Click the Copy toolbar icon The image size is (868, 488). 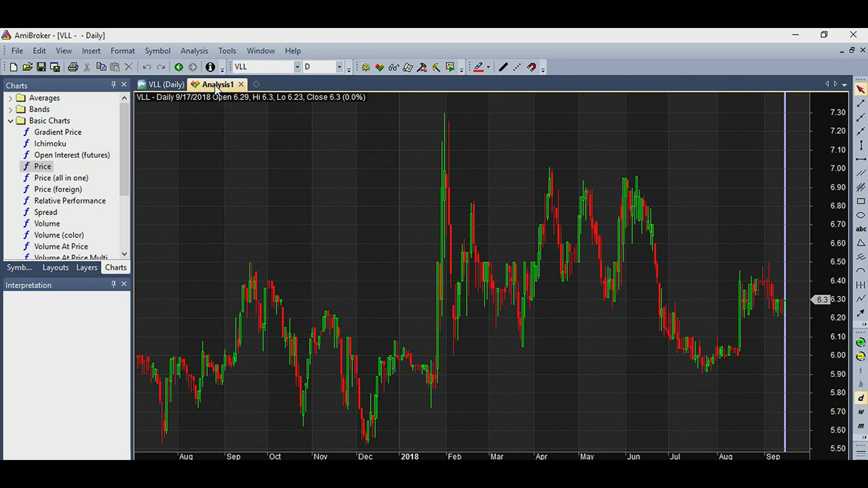pyautogui.click(x=101, y=67)
